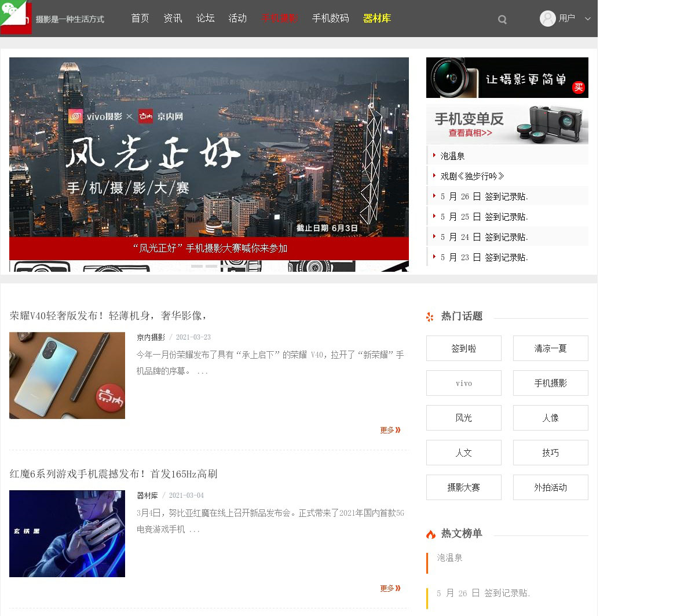Click the 签到啦 topic tag
The height and width of the screenshot is (616, 695).
pyautogui.click(x=463, y=348)
